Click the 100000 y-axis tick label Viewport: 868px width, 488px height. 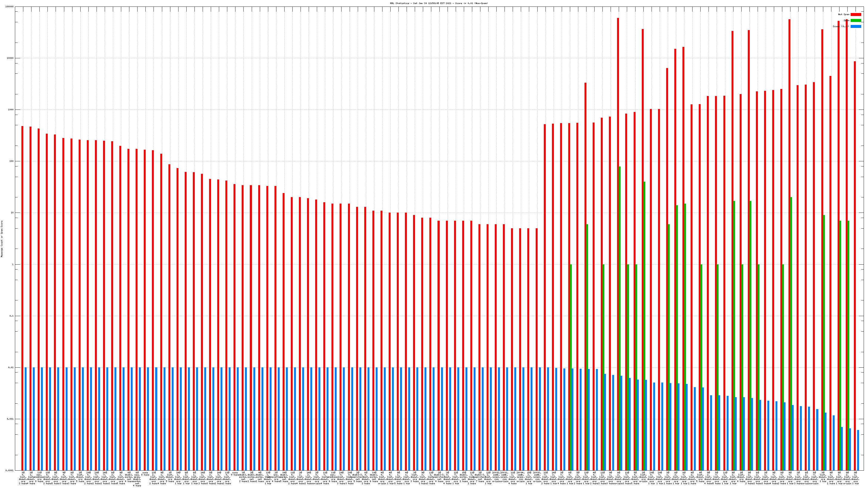click(10, 7)
